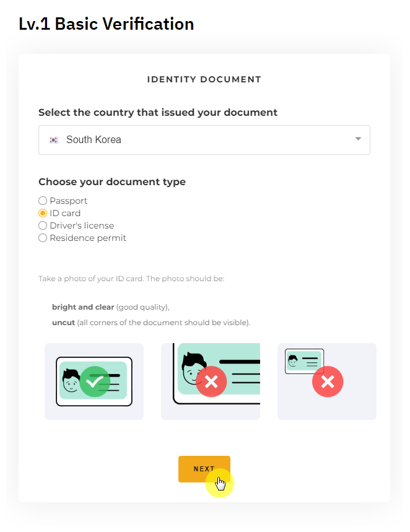Screen dimensions: 410x532
Task: Click the Identity Document section heading
Action: 204,79
